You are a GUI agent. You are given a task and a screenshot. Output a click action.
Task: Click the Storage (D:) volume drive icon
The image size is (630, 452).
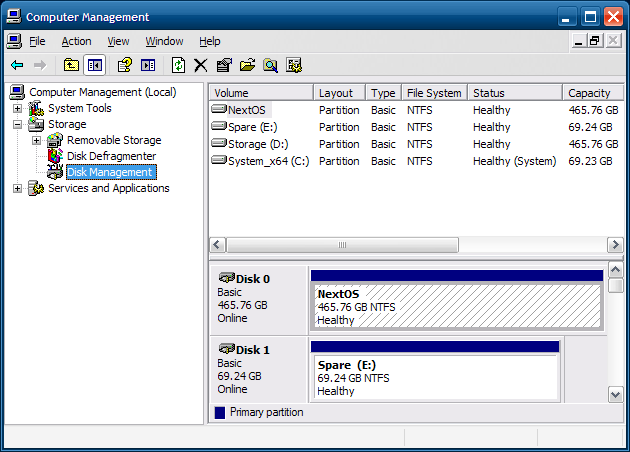pyautogui.click(x=219, y=143)
